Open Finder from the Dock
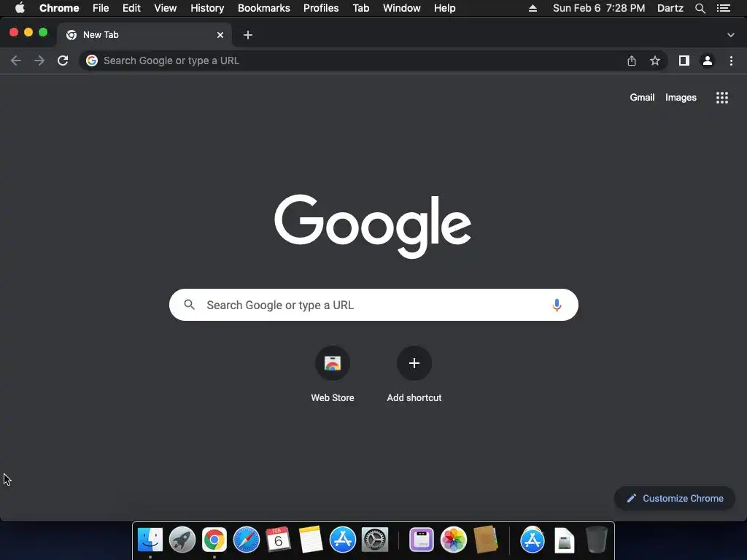The image size is (747, 560). click(x=150, y=540)
